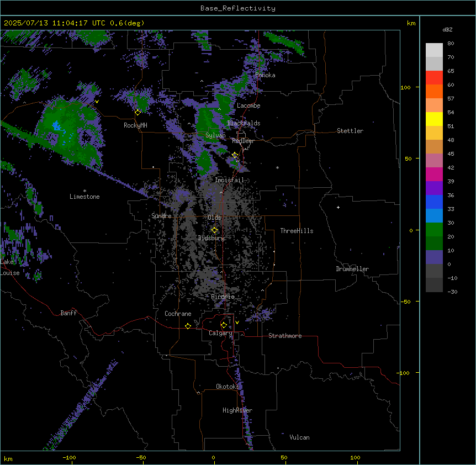Click the asterisk marker above Limestone label
The image size is (476, 465).
(84, 191)
